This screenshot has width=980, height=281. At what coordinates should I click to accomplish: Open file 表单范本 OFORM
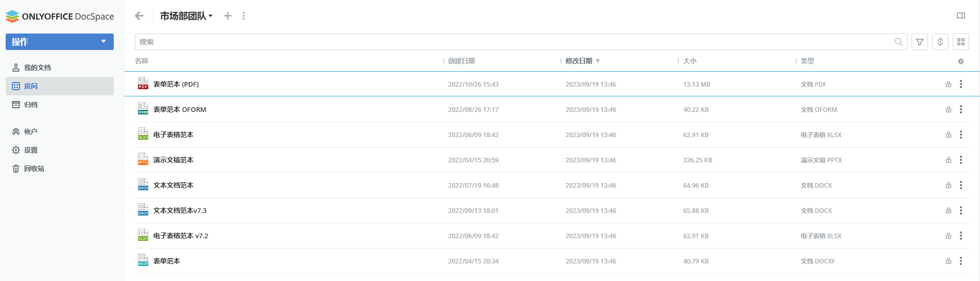pos(180,109)
